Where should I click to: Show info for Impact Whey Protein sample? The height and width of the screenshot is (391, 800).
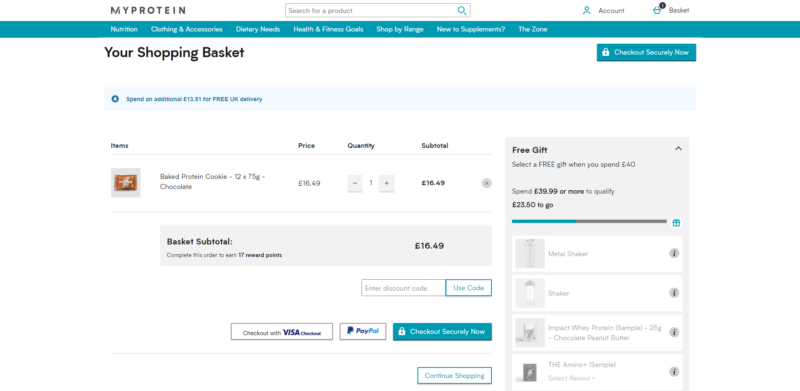pyautogui.click(x=674, y=332)
